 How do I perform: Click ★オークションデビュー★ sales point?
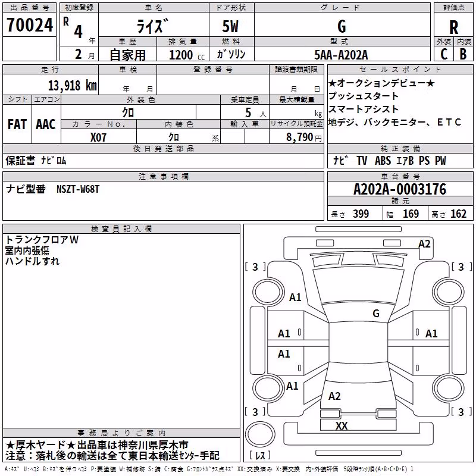tap(381, 83)
